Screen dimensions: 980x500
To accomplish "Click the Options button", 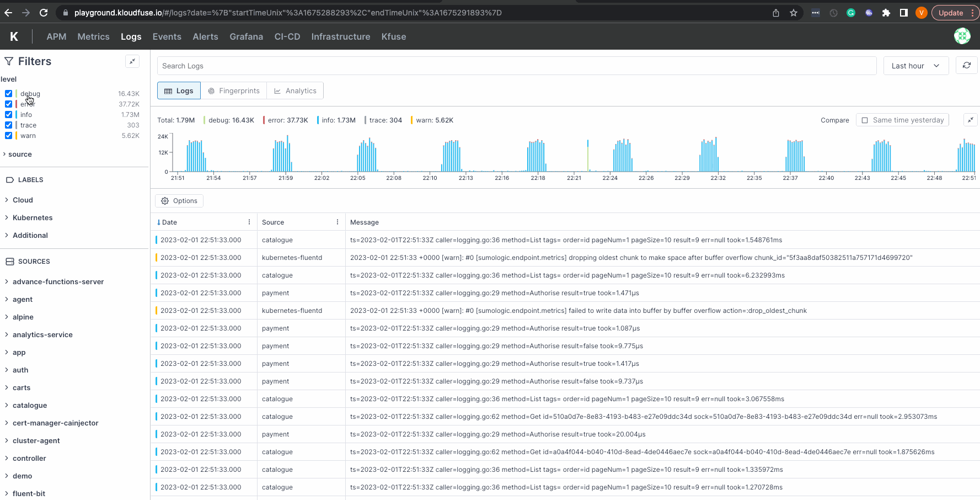I will [179, 201].
